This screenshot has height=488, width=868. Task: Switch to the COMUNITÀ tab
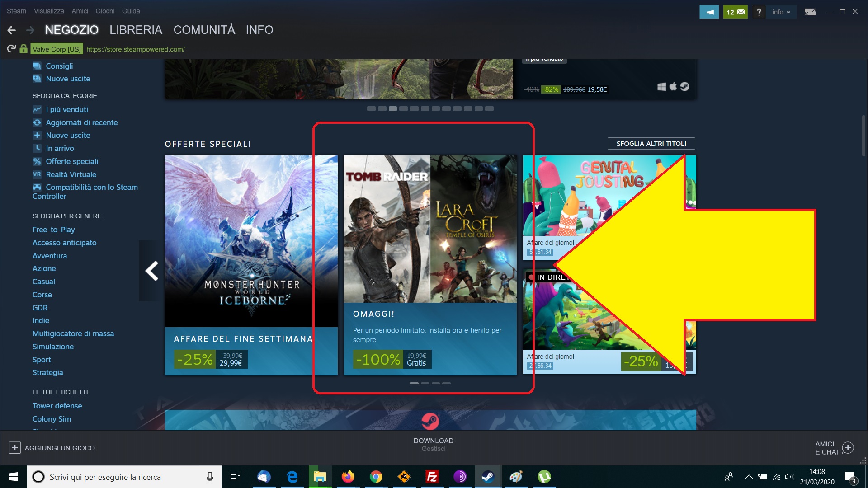tap(204, 30)
